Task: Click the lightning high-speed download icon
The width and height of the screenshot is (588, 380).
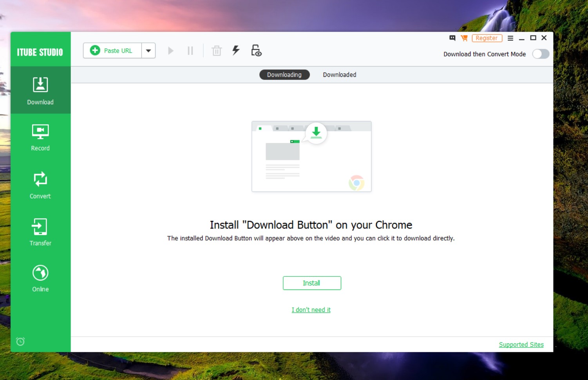Action: pos(235,51)
